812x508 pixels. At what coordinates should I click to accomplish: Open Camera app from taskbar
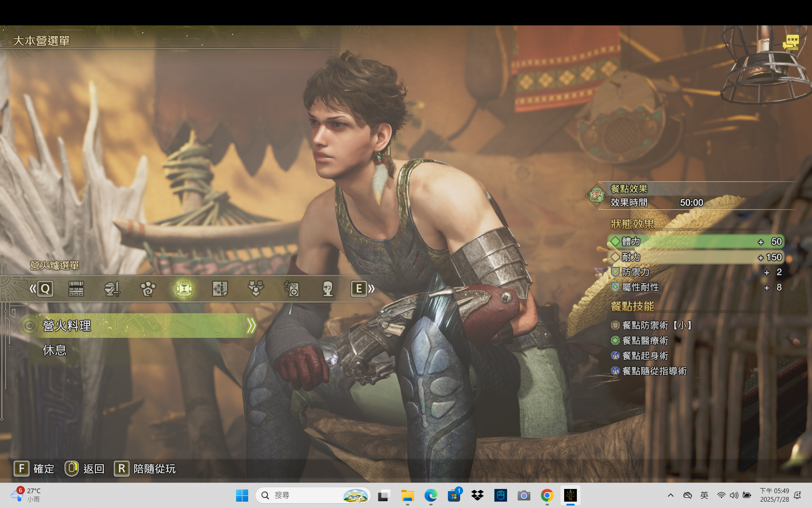click(524, 495)
